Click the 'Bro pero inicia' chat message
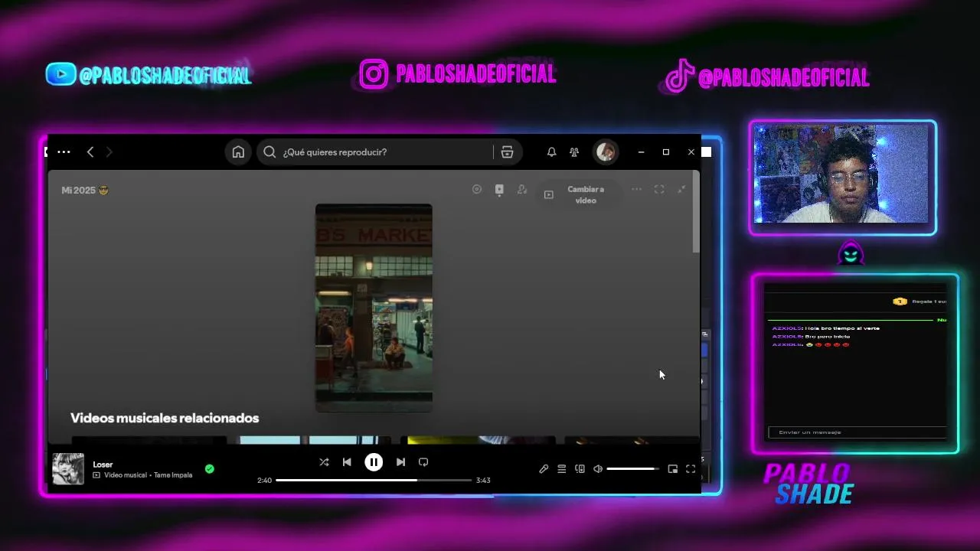 [828, 337]
